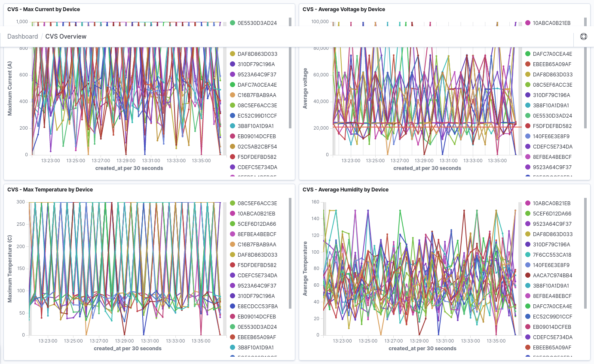Click the Dashboard breadcrumb link
Screen dimensions: 594x364
(x=23, y=36)
